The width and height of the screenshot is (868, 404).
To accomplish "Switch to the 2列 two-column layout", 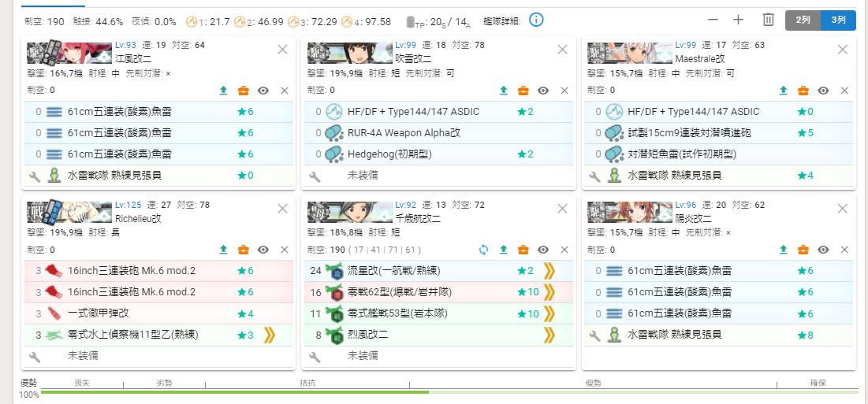I will click(x=803, y=20).
